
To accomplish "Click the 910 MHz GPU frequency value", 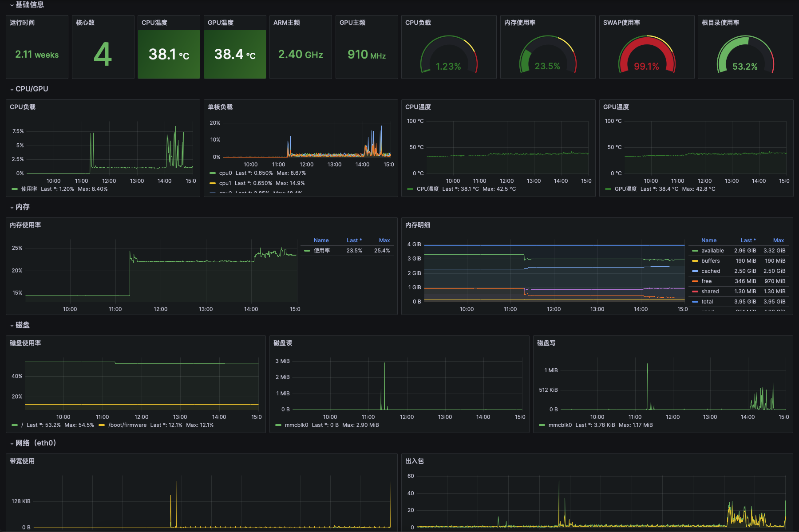I will pyautogui.click(x=367, y=55).
